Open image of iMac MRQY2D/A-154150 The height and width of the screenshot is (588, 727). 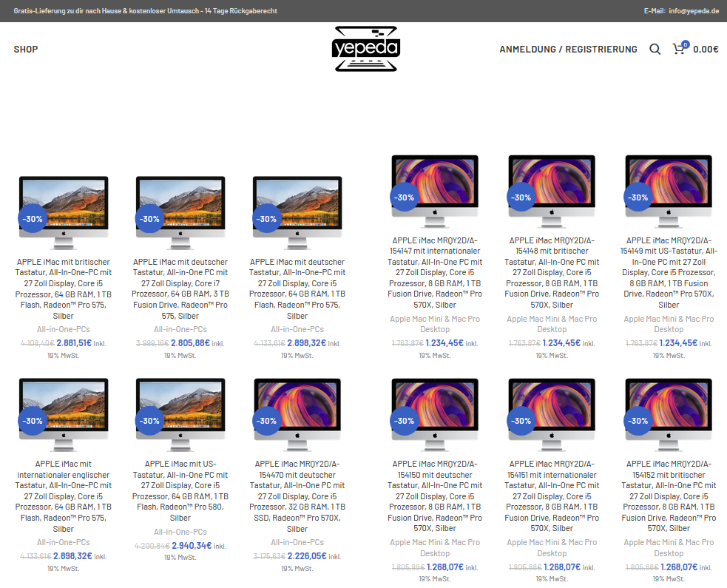[x=435, y=415]
